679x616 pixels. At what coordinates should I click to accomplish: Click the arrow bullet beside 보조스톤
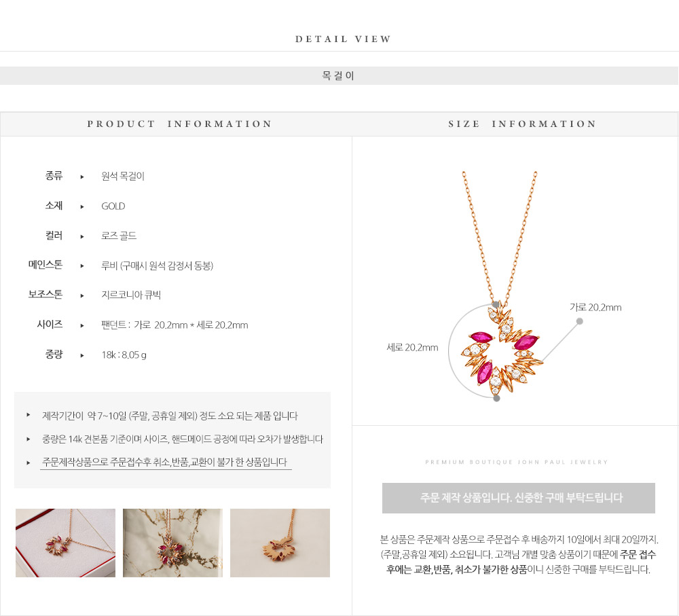point(82,296)
